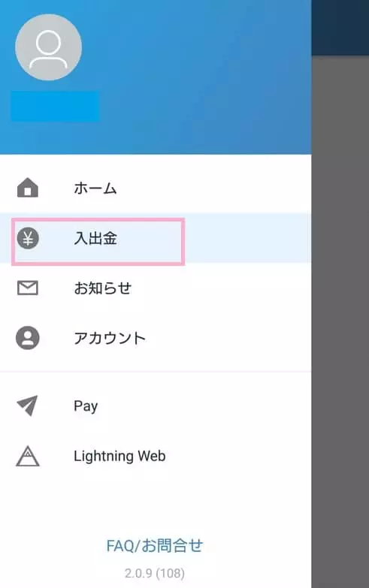Click the blue gradient profile header background
369x588 pixels.
click(x=203, y=77)
